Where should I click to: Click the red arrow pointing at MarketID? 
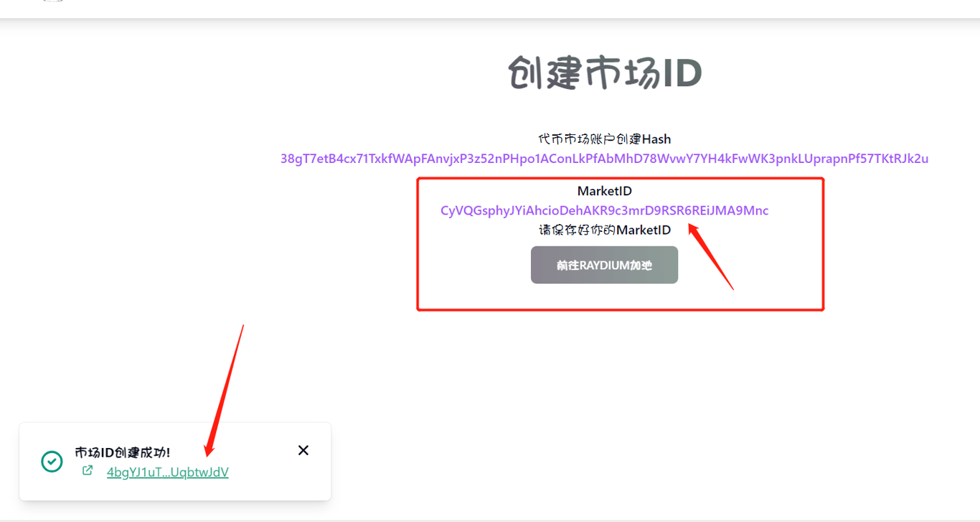pos(711,256)
